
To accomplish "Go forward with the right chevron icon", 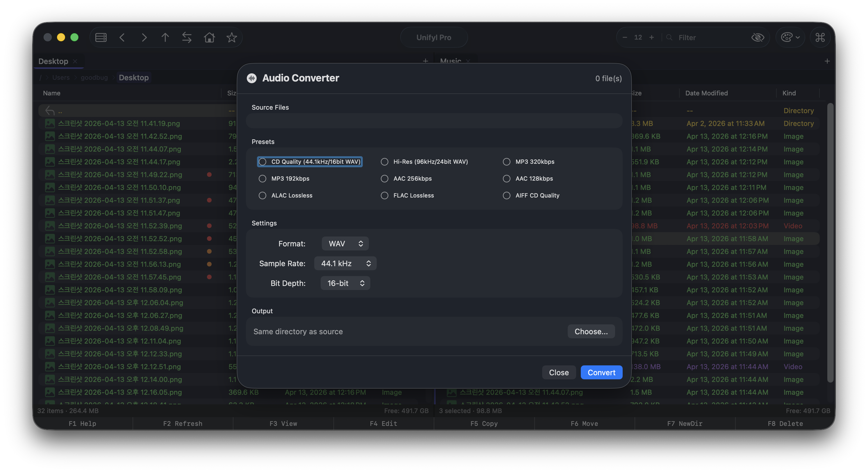I will pos(144,38).
